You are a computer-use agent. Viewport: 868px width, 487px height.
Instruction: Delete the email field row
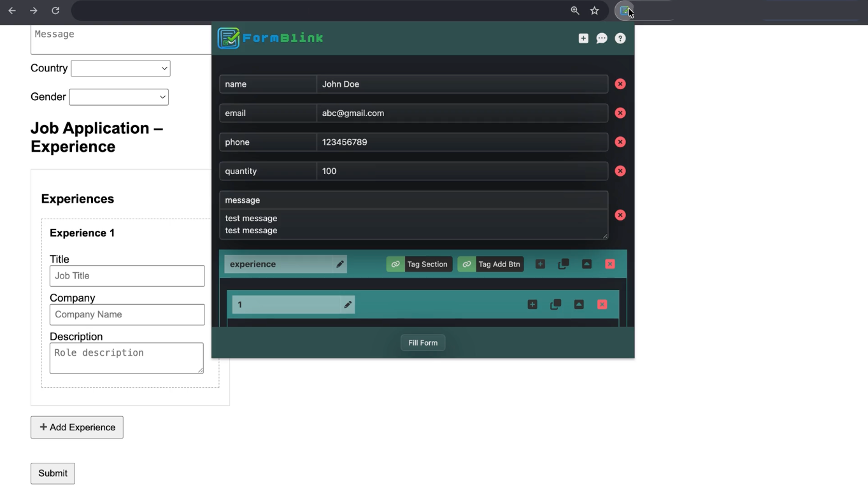tap(620, 113)
